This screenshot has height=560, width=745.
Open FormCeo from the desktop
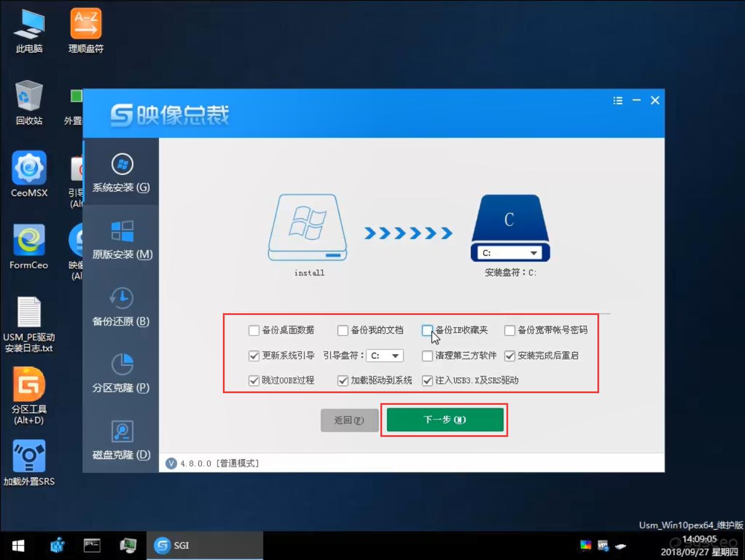point(28,240)
